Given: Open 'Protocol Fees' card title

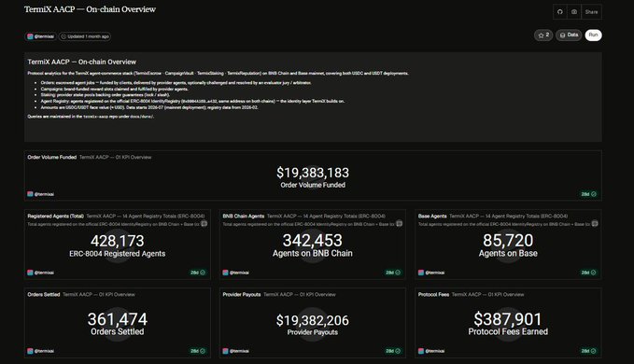Looking at the screenshot, I should point(433,295).
